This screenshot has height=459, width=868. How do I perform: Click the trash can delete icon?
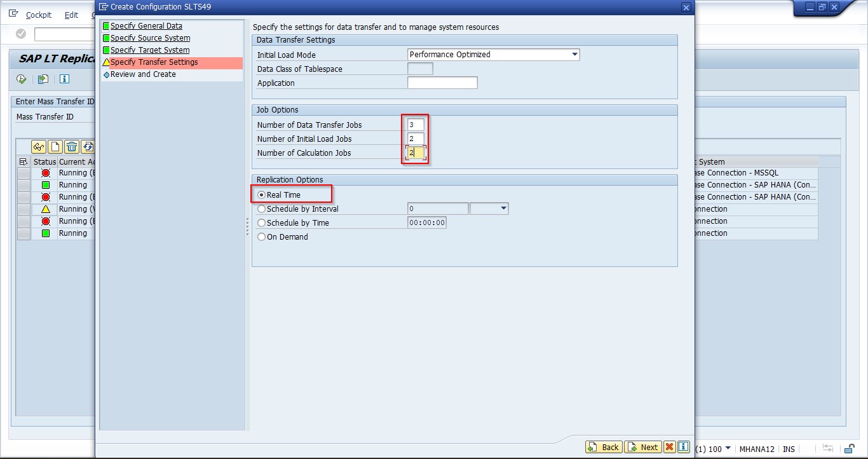72,147
